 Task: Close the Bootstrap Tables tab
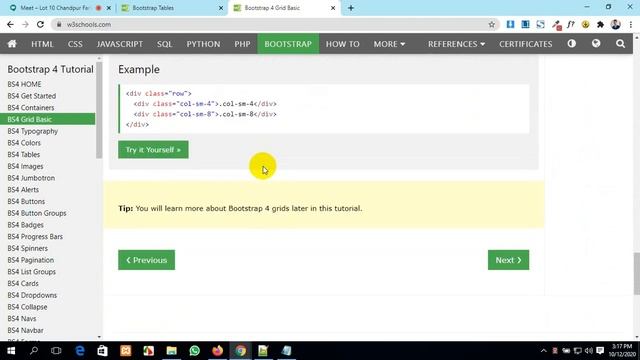coord(221,8)
